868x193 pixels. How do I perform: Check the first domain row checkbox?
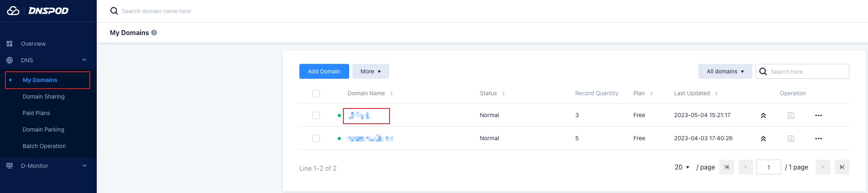(316, 115)
